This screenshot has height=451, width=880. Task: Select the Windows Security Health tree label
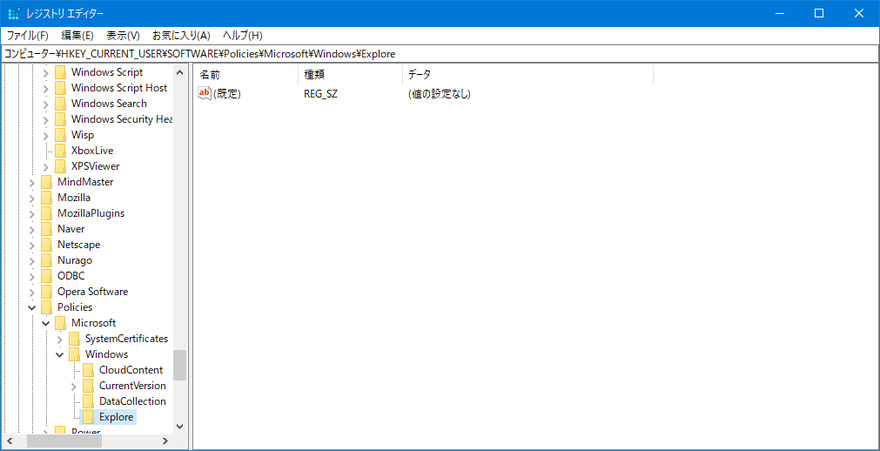pos(122,119)
